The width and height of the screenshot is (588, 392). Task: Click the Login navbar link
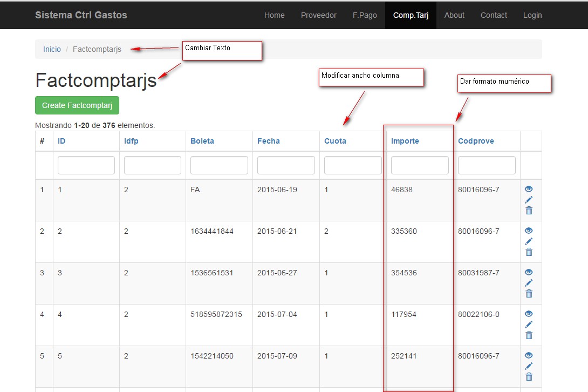[532, 15]
